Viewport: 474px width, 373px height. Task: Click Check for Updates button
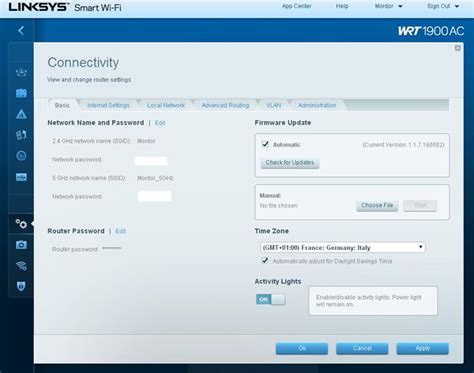tap(290, 163)
